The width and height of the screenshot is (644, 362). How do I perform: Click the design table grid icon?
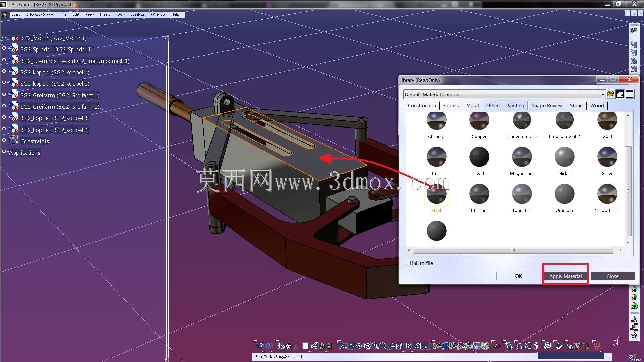(x=306, y=346)
